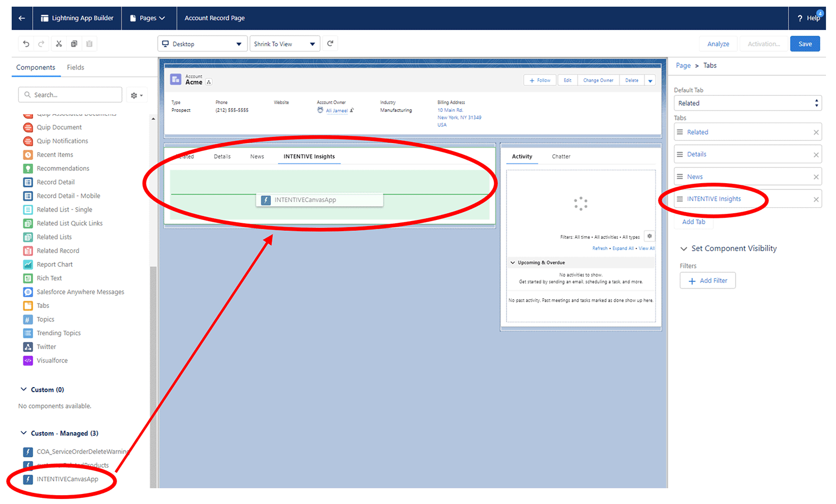Click the Topics component icon
The width and height of the screenshot is (836, 504).
click(28, 320)
